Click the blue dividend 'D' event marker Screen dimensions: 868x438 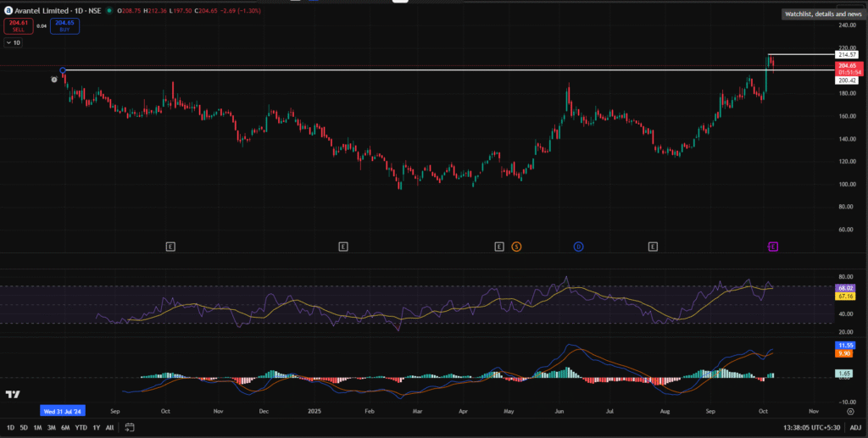pos(578,247)
